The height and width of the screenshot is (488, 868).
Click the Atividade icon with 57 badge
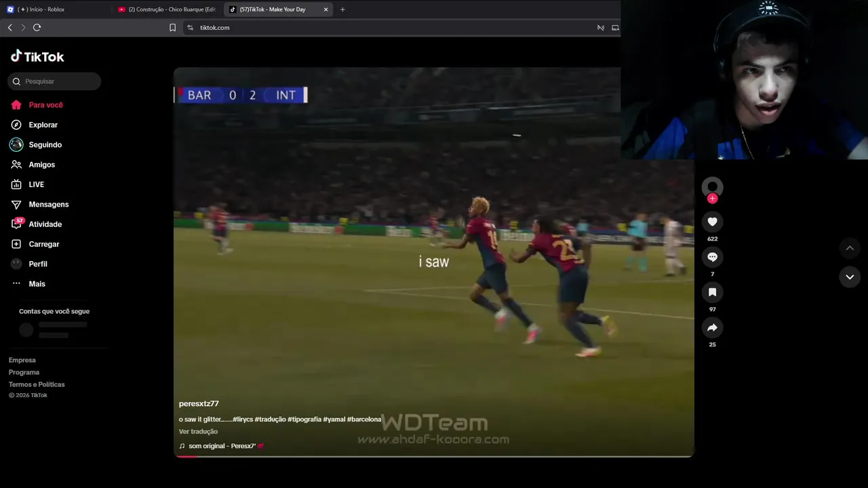coord(17,224)
